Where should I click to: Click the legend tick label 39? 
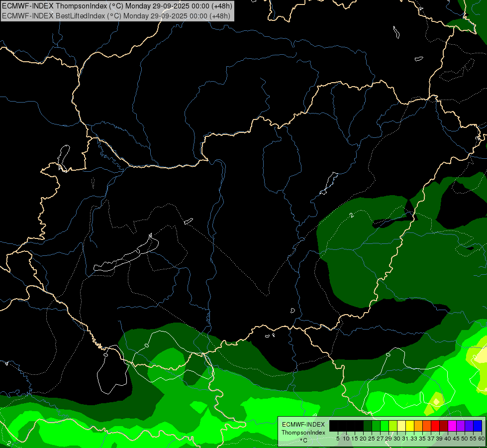coord(439,439)
